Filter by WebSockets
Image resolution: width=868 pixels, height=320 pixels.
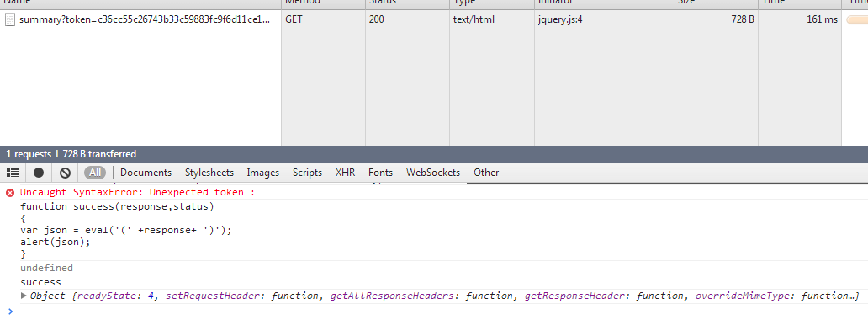433,173
